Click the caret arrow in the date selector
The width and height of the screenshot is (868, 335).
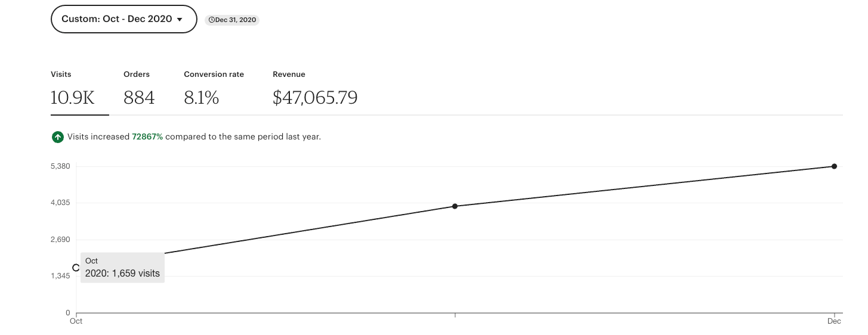[179, 20]
